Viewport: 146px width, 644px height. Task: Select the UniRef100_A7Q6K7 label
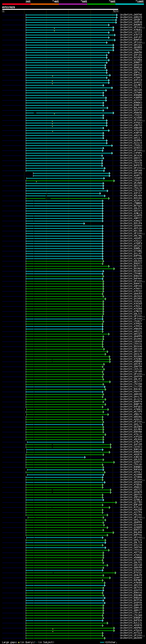pyautogui.click(x=131, y=77)
